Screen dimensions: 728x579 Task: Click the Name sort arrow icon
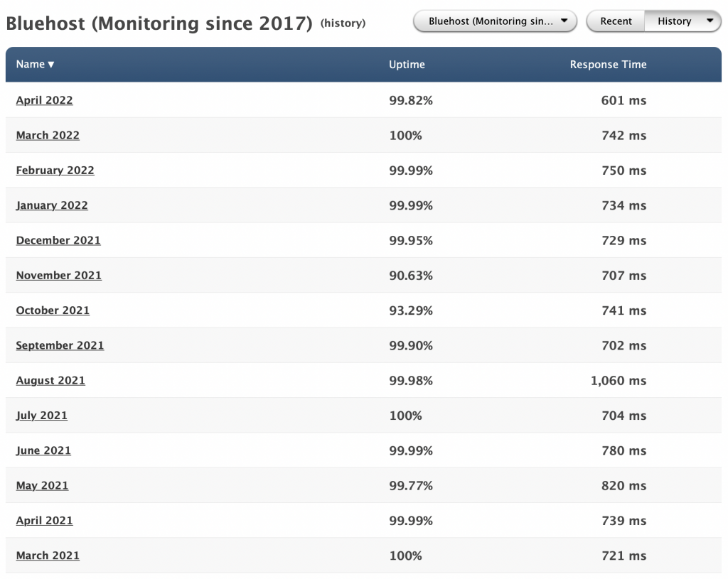tap(51, 65)
